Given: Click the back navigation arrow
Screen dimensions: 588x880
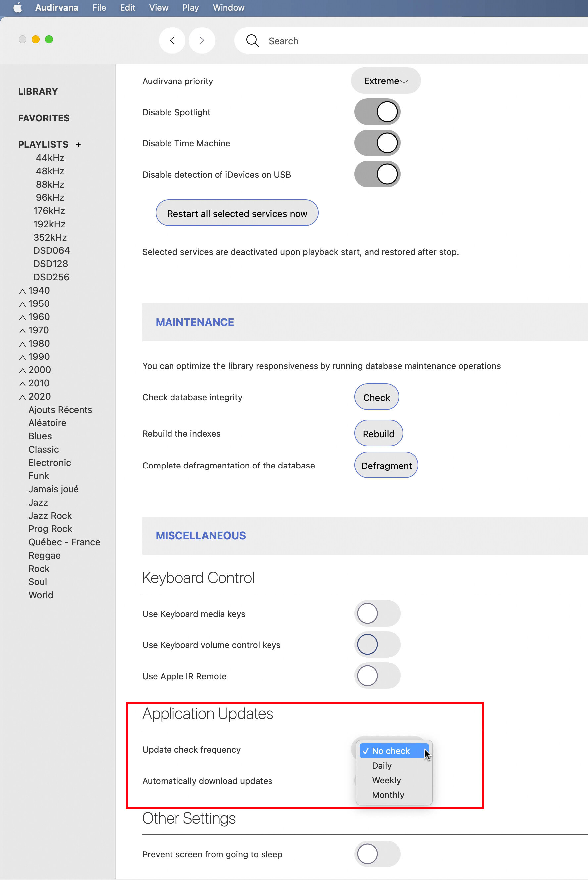Looking at the screenshot, I should pyautogui.click(x=172, y=40).
